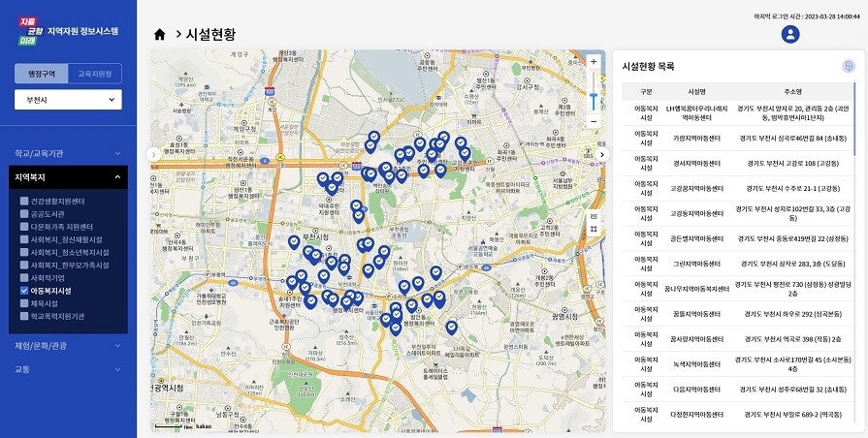868x438 pixels.
Task: Switch to the 교육지원청 tab
Action: coord(95,74)
